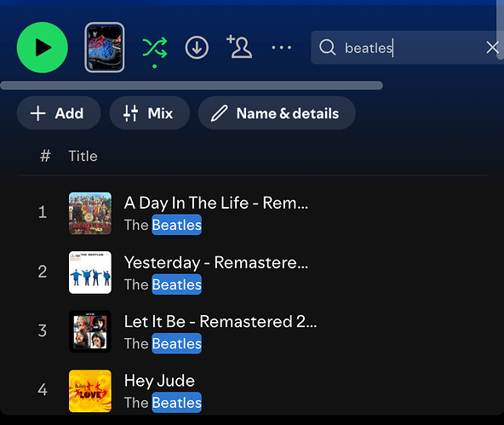Viewport: 504px width, 425px height.
Task: Click the Name & details button
Action: point(277,113)
